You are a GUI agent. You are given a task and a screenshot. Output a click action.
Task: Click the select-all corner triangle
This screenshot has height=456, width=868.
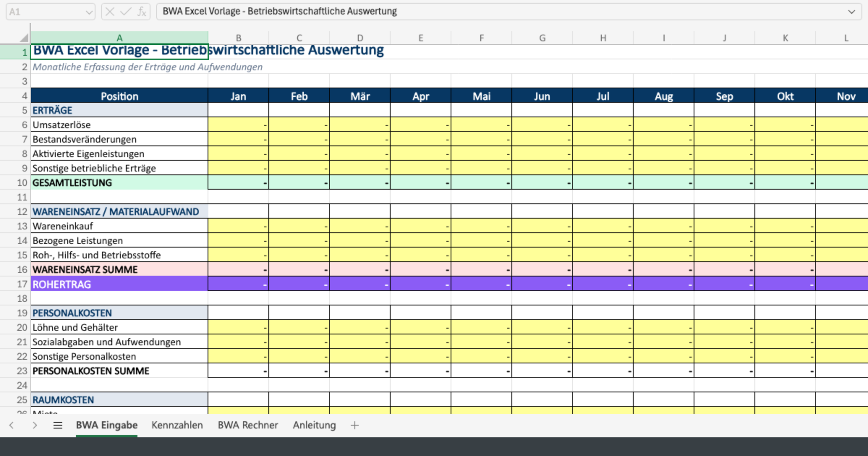(x=24, y=38)
